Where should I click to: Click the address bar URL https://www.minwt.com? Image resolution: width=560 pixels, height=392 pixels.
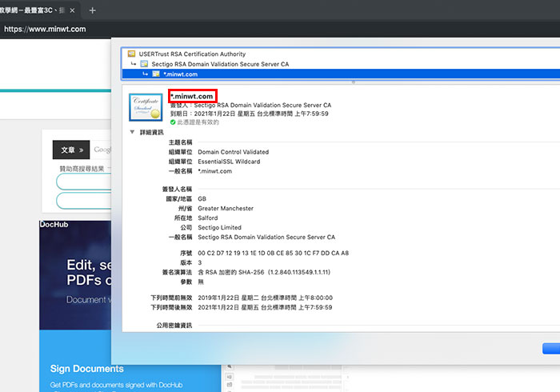[x=45, y=29]
